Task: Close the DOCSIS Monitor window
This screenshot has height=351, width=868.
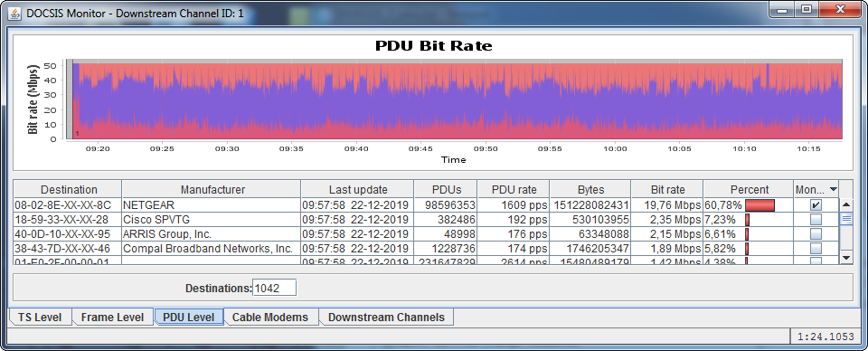Action: pyautogui.click(x=840, y=9)
